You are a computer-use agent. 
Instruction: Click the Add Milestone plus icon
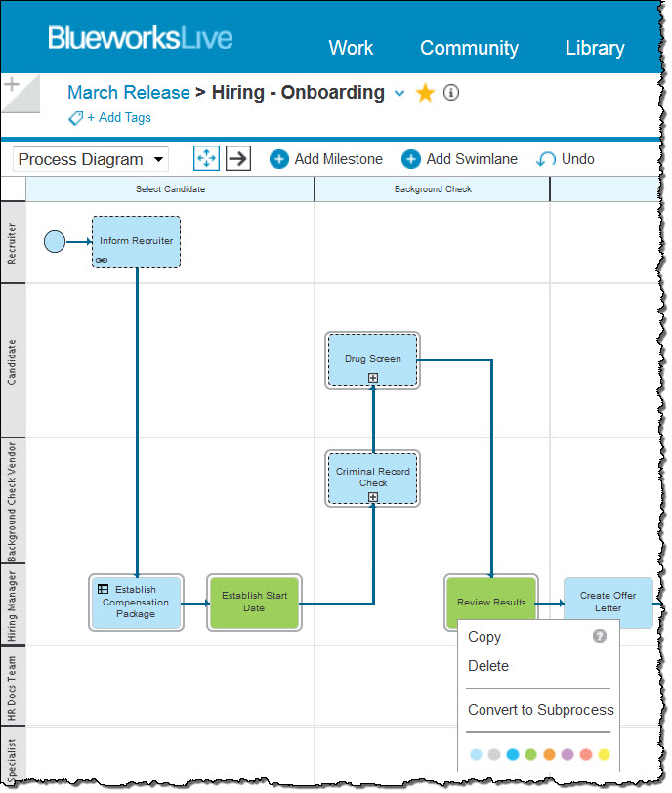[x=279, y=159]
